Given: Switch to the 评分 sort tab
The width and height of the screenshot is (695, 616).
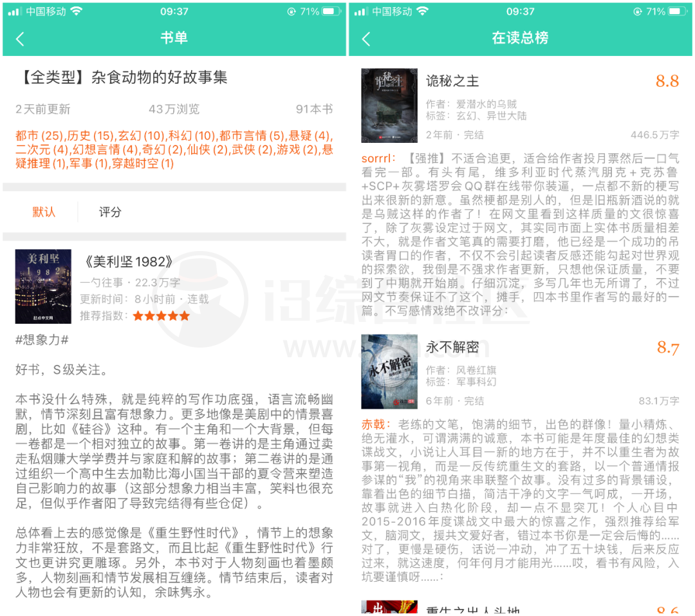Looking at the screenshot, I should coord(109,212).
